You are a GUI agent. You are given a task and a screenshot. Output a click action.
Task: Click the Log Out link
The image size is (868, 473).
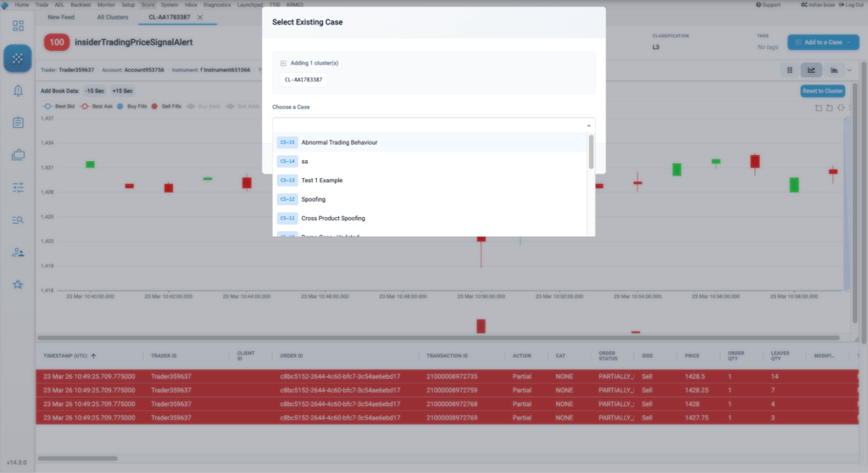[851, 4]
